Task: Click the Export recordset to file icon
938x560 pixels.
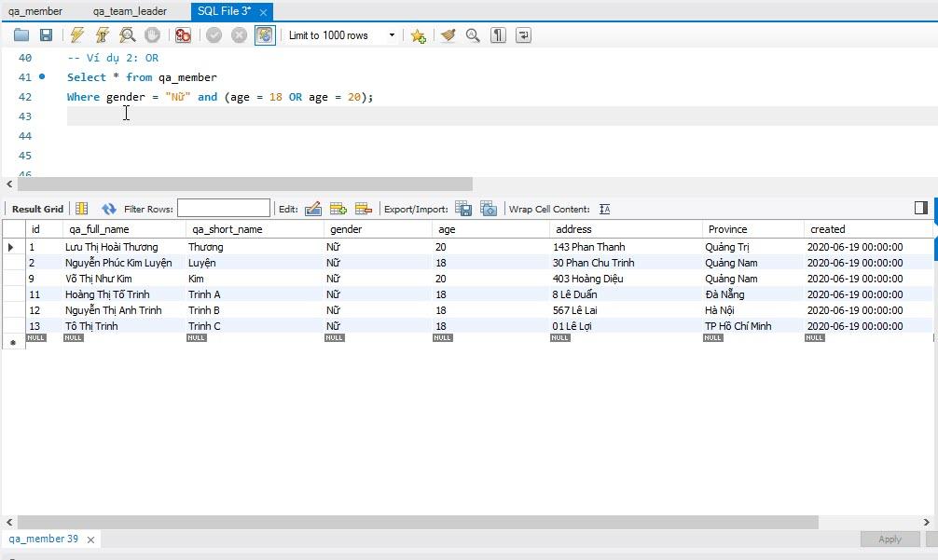Action: pyautogui.click(x=462, y=209)
